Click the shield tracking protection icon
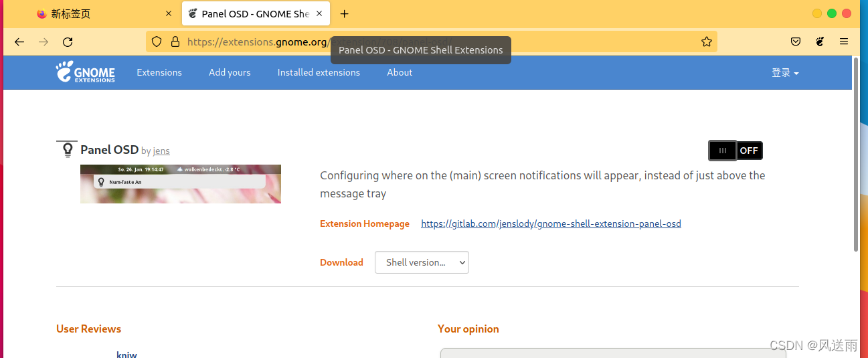This screenshot has height=358, width=868. 157,41
